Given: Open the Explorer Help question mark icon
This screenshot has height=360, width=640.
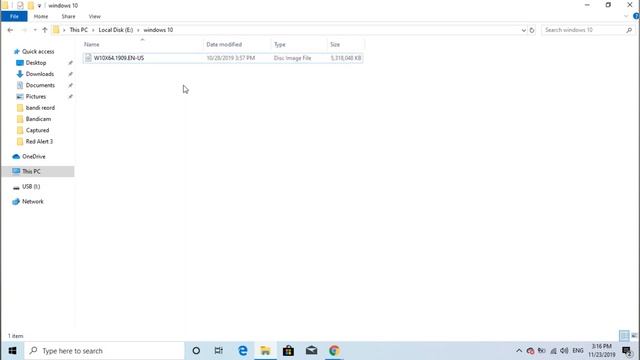Looking at the screenshot, I should point(636,16).
